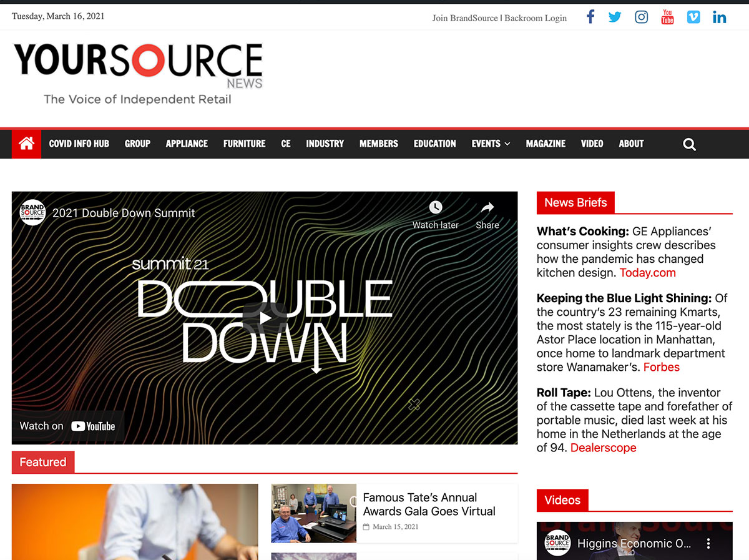Click the Tuesday, March 16, 2021 date
Screen dimensions: 749x560
58,16
